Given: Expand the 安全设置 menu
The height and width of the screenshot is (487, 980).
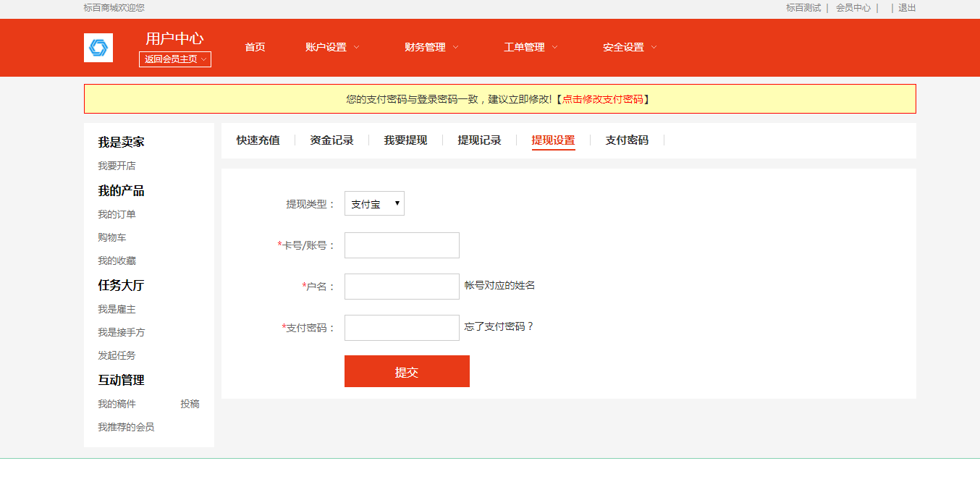Looking at the screenshot, I should pos(630,48).
